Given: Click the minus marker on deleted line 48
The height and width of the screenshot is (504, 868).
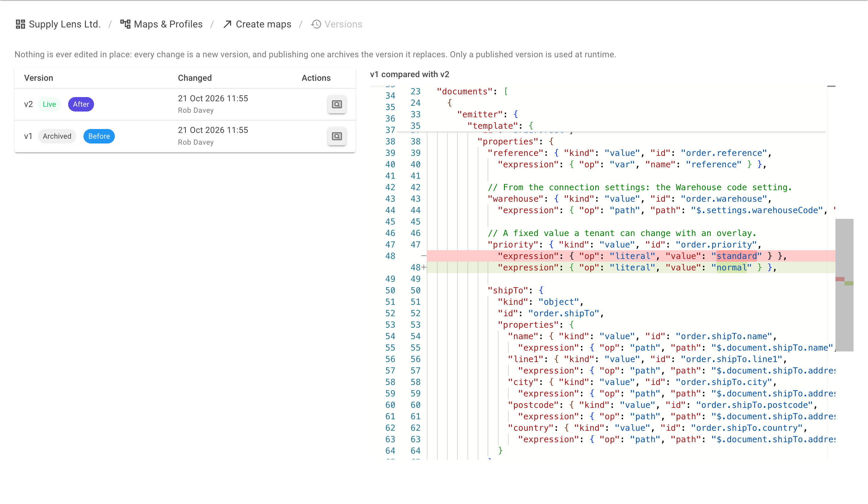Looking at the screenshot, I should point(424,256).
